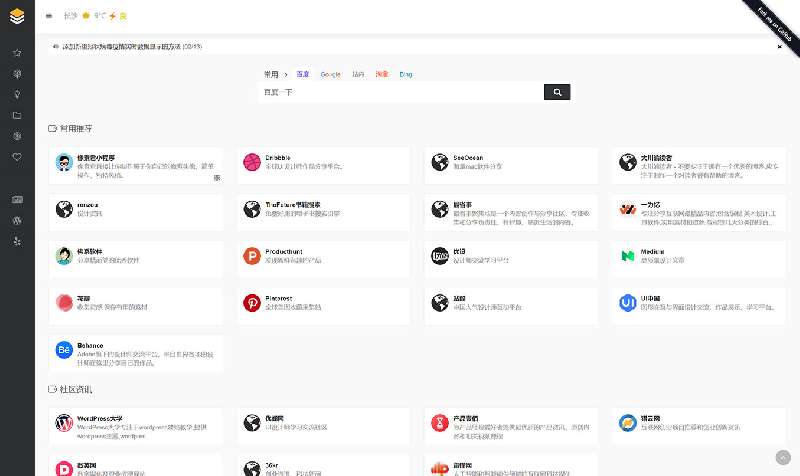Open the star icon in left sidebar

click(17, 53)
